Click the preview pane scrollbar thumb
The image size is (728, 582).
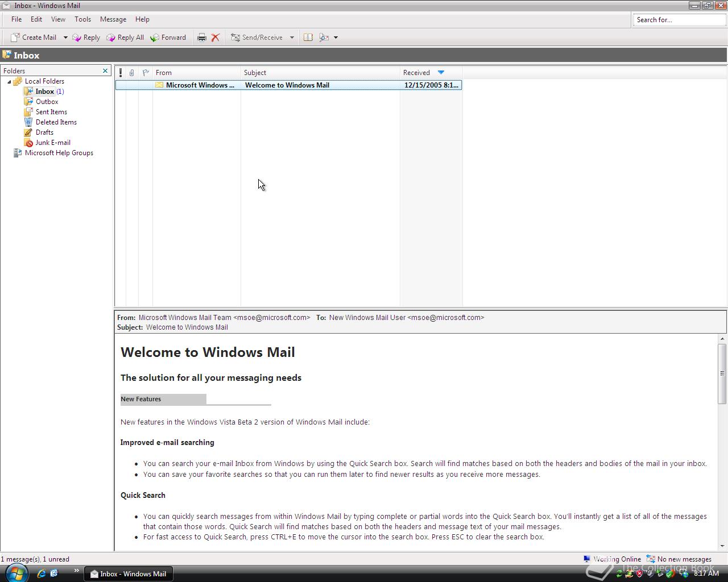tap(722, 373)
